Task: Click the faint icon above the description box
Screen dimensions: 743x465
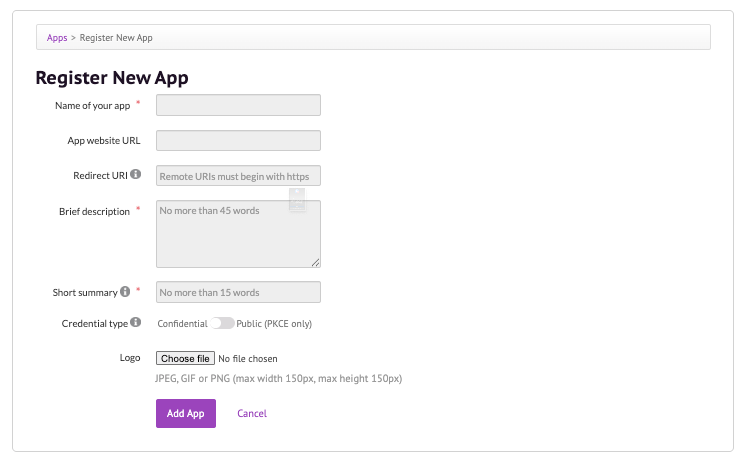Action: (297, 200)
